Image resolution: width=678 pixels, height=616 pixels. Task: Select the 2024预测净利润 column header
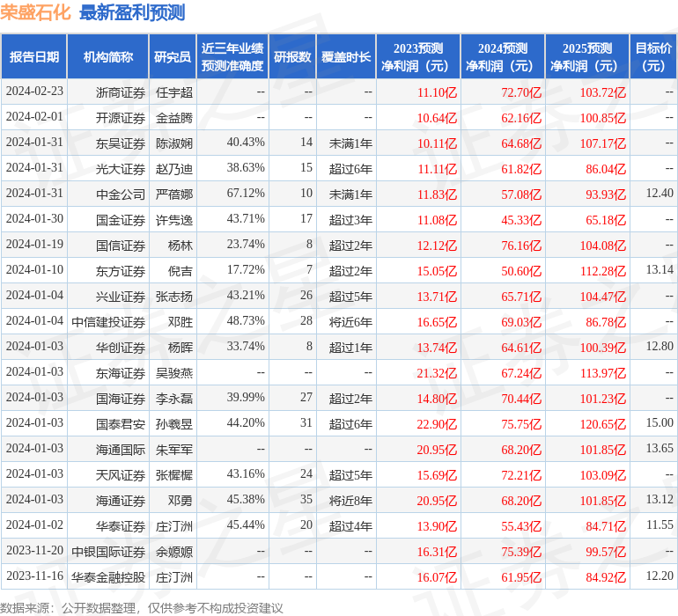pos(503,56)
